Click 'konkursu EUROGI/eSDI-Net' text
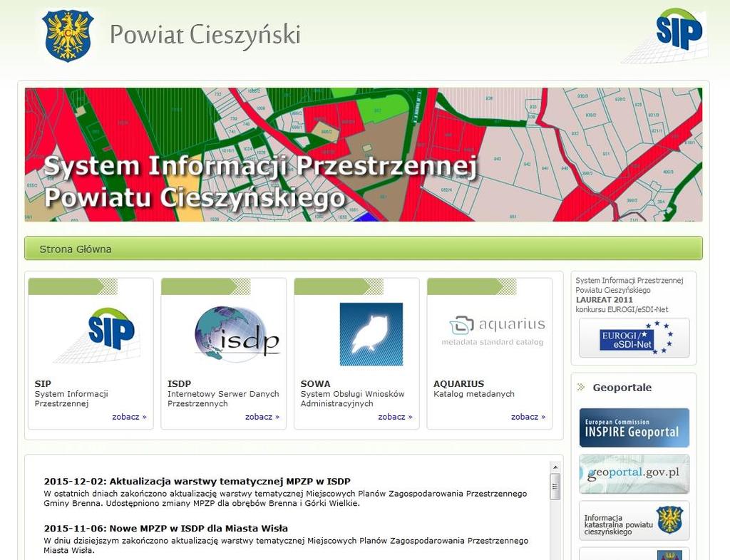The height and width of the screenshot is (560, 730). coord(622,309)
